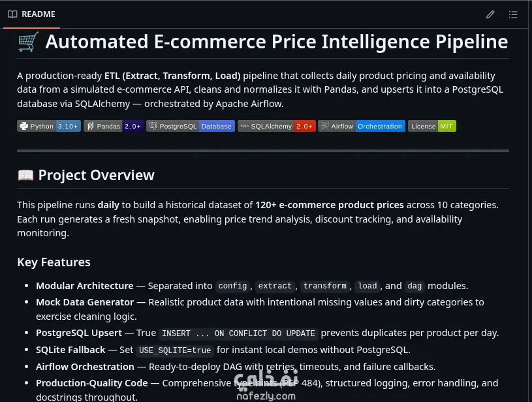Click the book icon beside README

12,14
